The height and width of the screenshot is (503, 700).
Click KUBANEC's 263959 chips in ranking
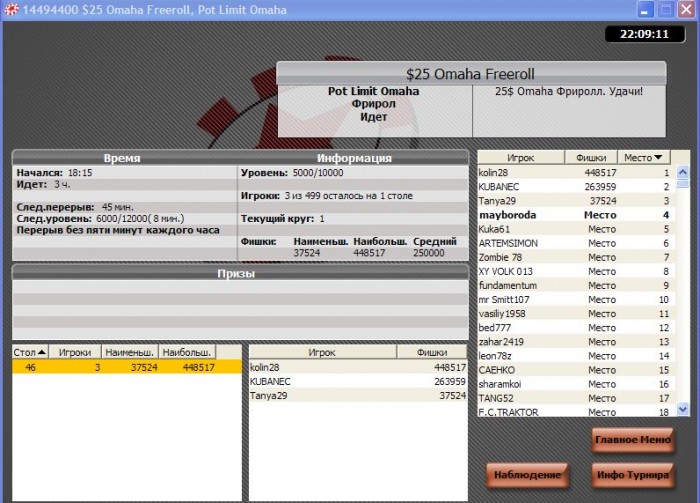click(x=600, y=187)
